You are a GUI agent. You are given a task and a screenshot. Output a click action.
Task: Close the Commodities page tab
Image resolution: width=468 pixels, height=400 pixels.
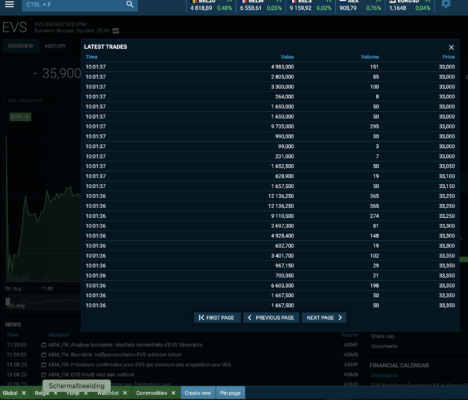pyautogui.click(x=173, y=393)
